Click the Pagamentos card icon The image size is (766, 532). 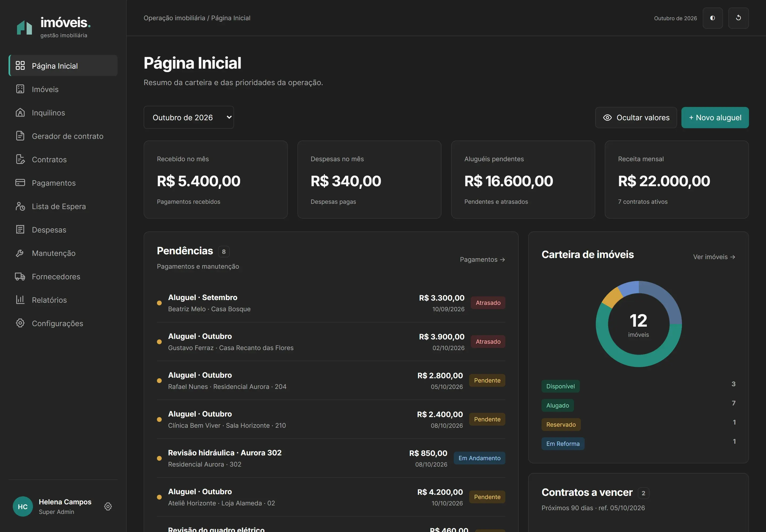[20, 183]
